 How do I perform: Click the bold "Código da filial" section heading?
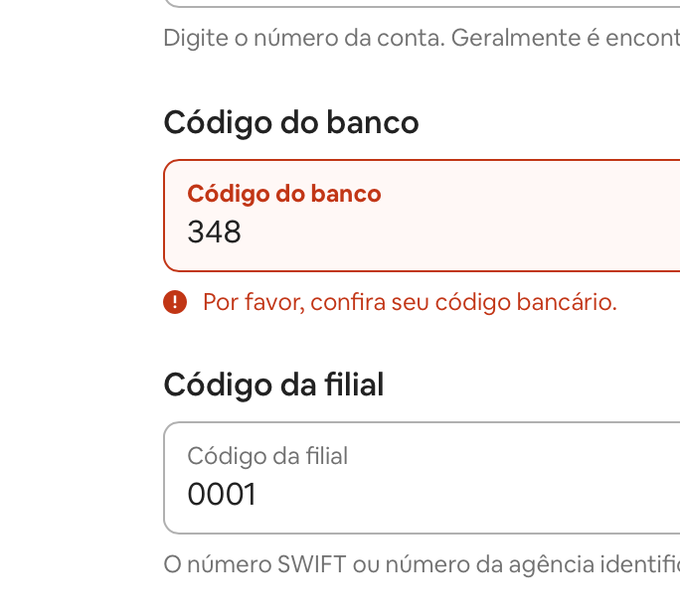[273, 385]
